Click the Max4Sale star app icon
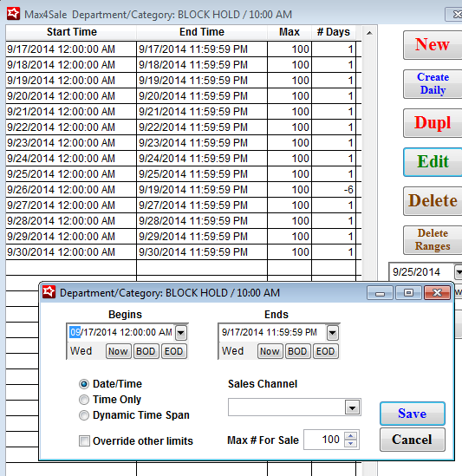The width and height of the screenshot is (462, 476). (13, 14)
